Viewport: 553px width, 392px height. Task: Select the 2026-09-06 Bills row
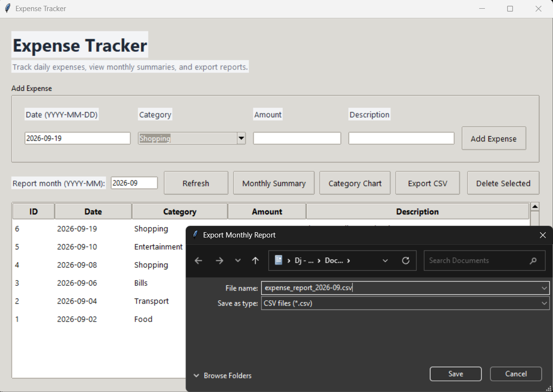tap(99, 283)
